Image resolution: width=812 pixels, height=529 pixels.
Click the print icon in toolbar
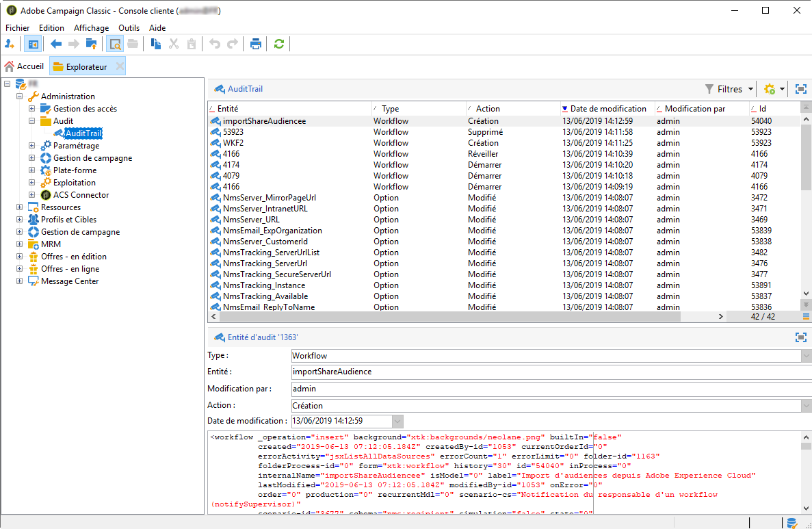click(x=256, y=44)
